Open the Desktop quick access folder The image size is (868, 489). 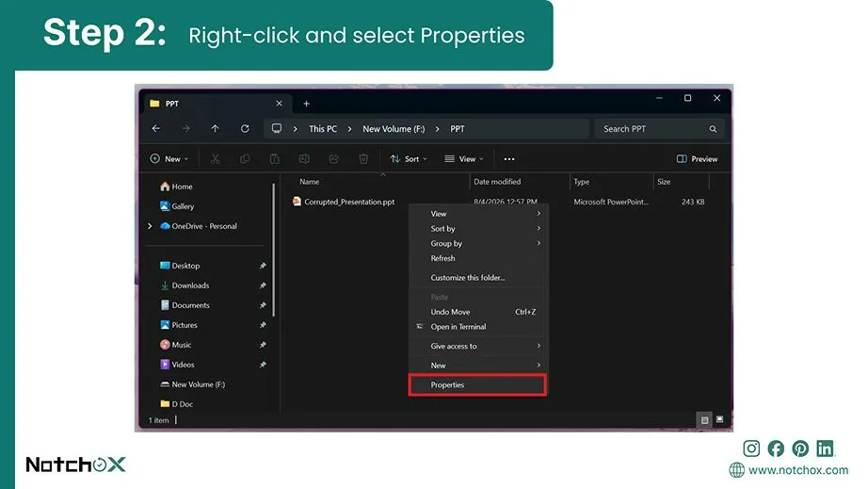click(180, 266)
